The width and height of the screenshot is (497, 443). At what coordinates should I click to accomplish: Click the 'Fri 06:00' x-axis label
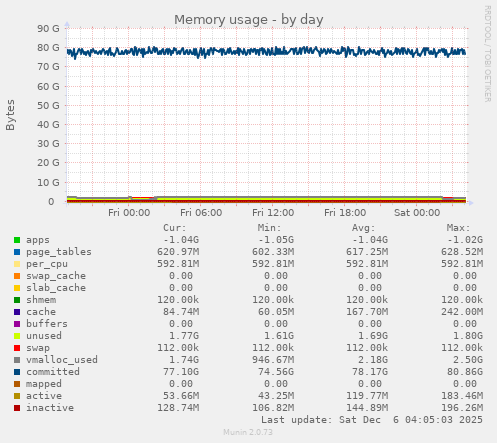[201, 213]
